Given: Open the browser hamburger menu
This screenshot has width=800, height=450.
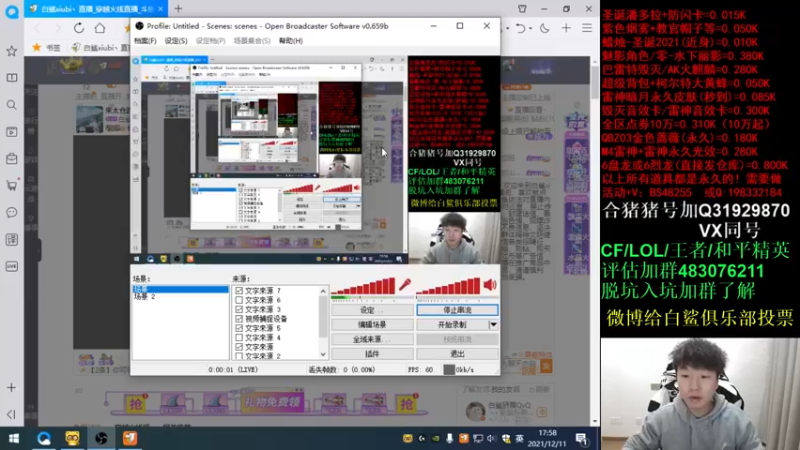Looking at the screenshot, I should [587, 28].
